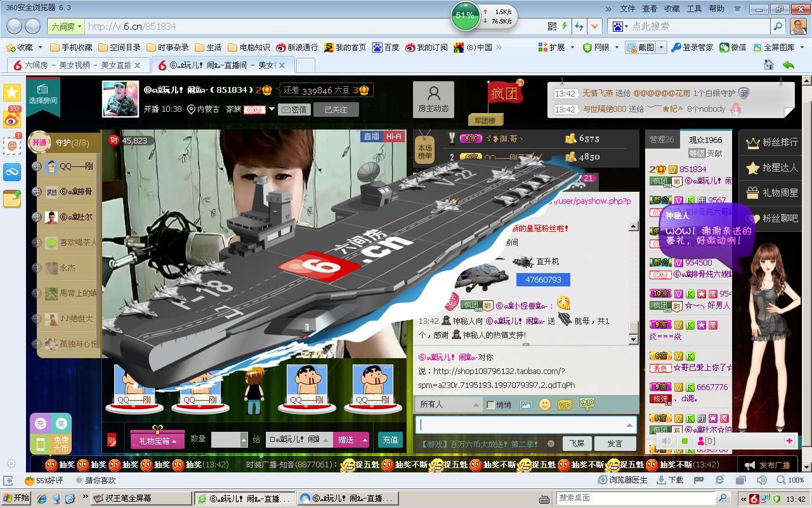Expand the 礼物宝箱 gift box menu
Image resolution: width=812 pixels, height=508 pixels.
[157, 439]
